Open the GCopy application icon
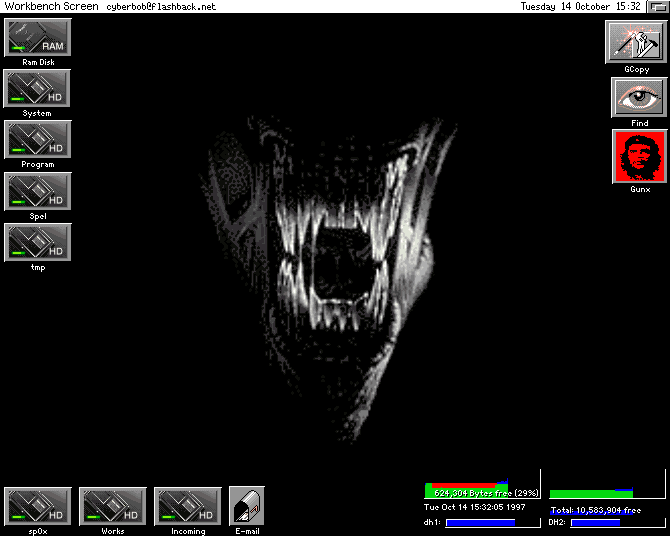This screenshot has height=536, width=670. click(x=636, y=42)
